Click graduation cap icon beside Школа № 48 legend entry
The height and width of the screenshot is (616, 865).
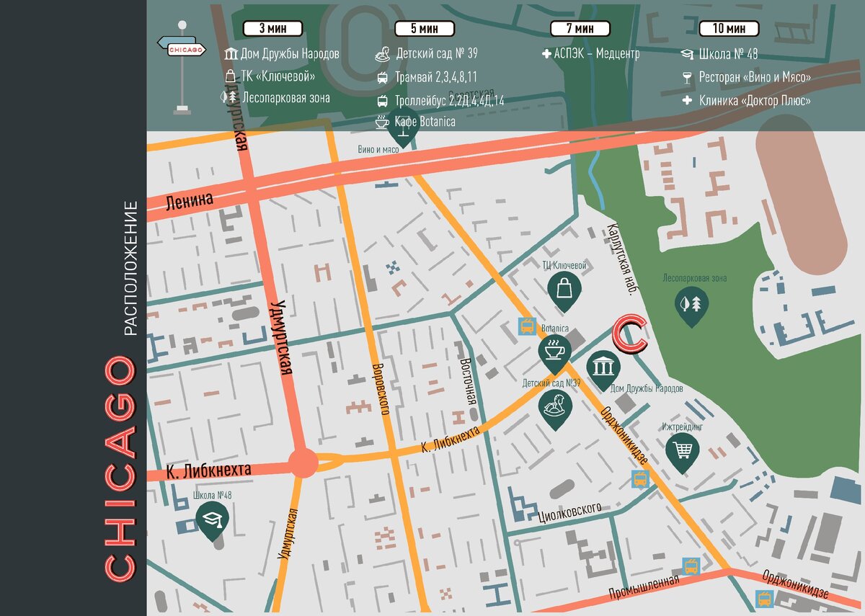(x=688, y=54)
